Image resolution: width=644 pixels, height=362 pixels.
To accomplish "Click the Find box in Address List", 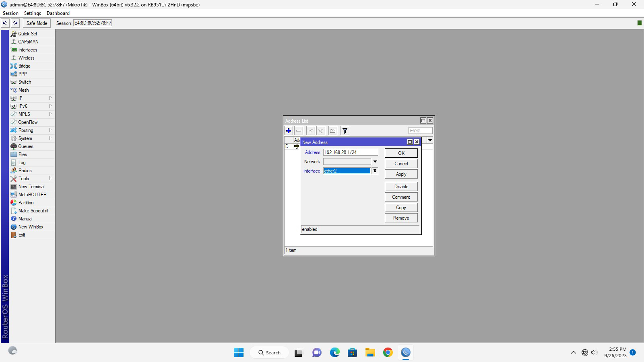I will pyautogui.click(x=420, y=131).
